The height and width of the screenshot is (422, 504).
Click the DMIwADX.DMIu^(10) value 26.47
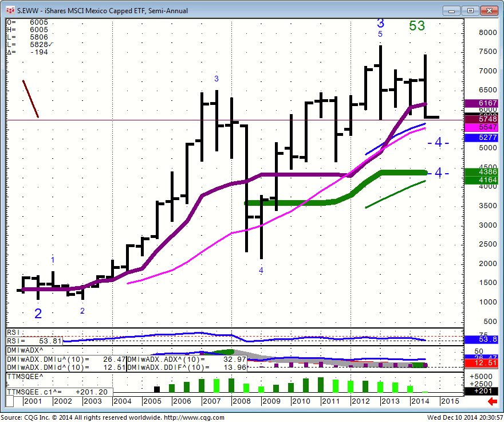click(115, 360)
